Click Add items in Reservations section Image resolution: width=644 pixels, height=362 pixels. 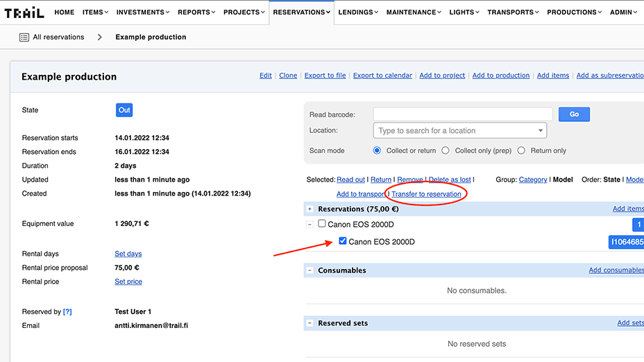click(x=628, y=209)
